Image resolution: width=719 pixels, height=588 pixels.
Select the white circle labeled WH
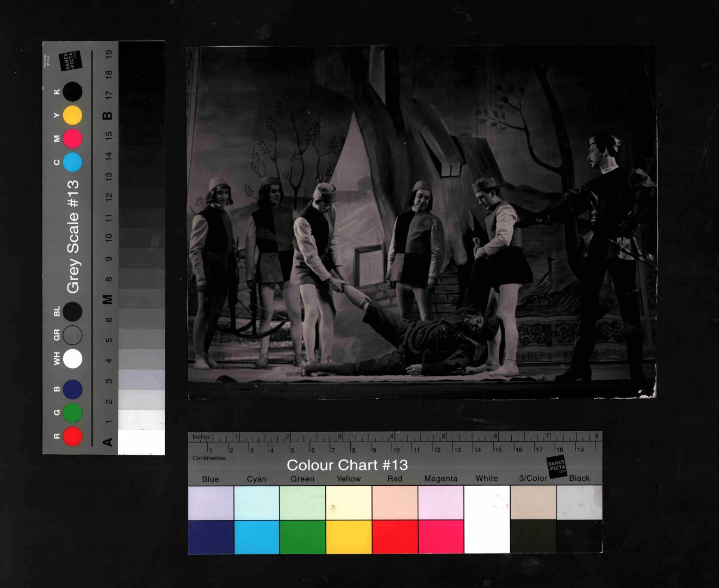pos(72,358)
